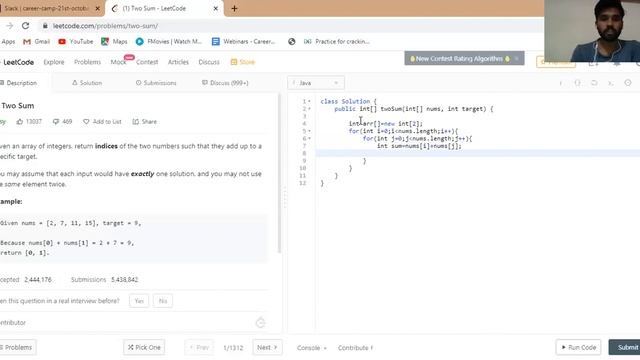
Task: Dismiss the New Contest Rating Algorithm banner
Action: pyautogui.click(x=517, y=59)
